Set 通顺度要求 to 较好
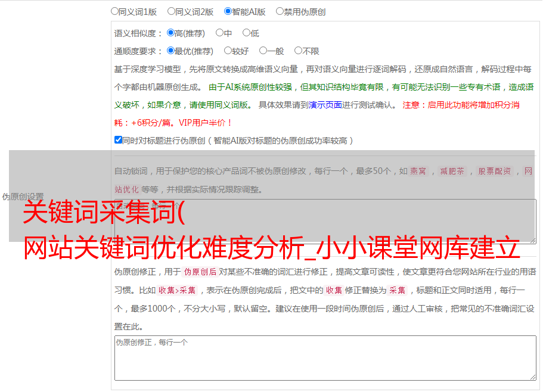 [228, 51]
